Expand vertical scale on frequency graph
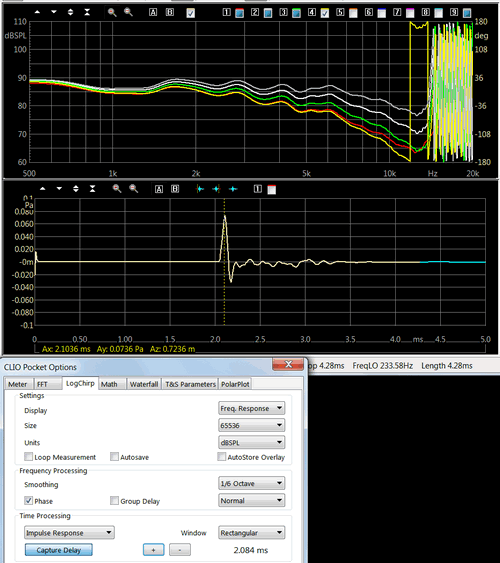Screen dimensions: 500x563 [x=70, y=12]
